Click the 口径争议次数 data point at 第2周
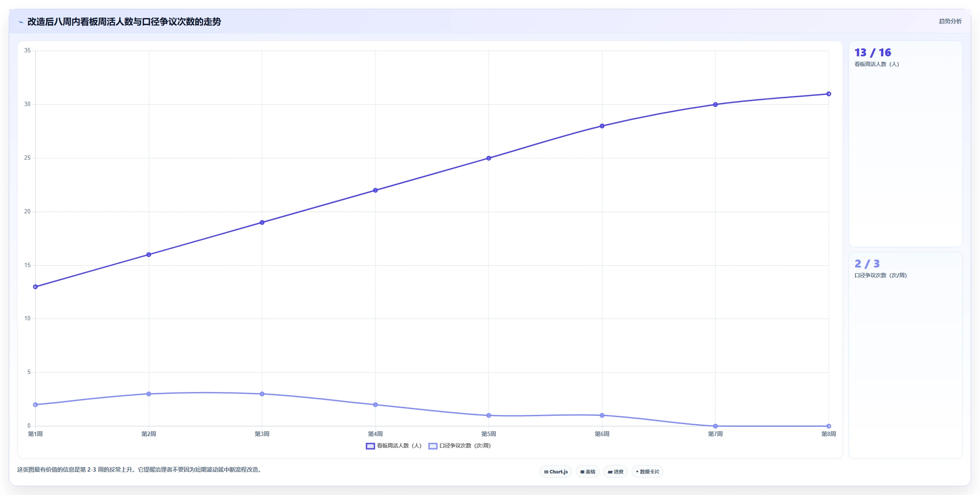The image size is (980, 495). [x=149, y=394]
